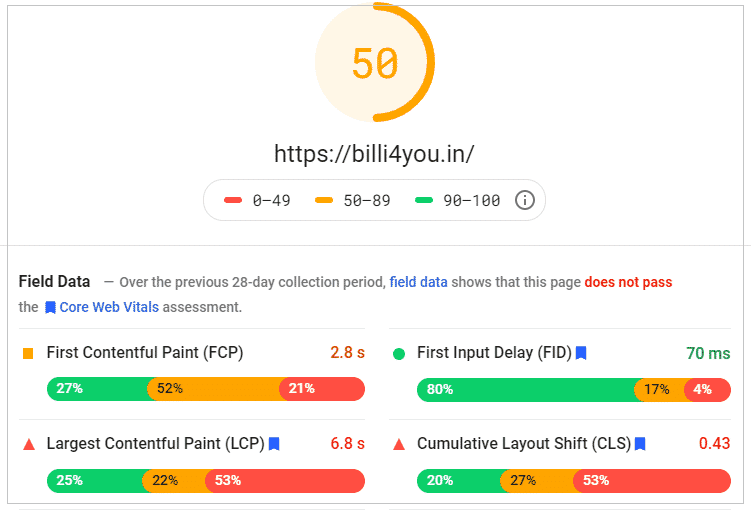
Task: Click the red 0–49 legend marker
Action: [233, 200]
